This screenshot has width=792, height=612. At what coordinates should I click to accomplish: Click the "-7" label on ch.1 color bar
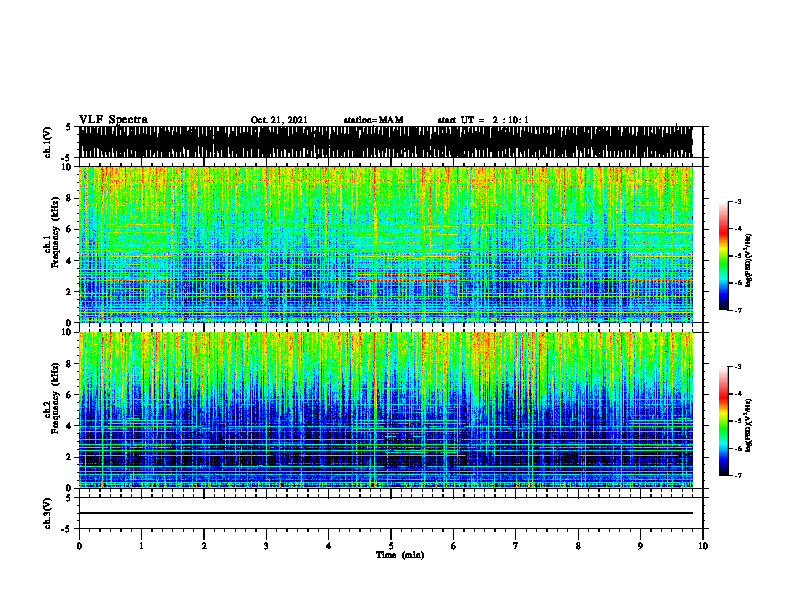738,310
